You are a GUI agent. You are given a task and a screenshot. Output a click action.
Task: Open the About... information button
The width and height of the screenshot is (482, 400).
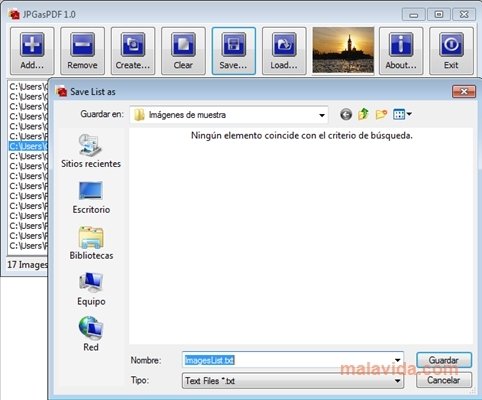point(401,51)
